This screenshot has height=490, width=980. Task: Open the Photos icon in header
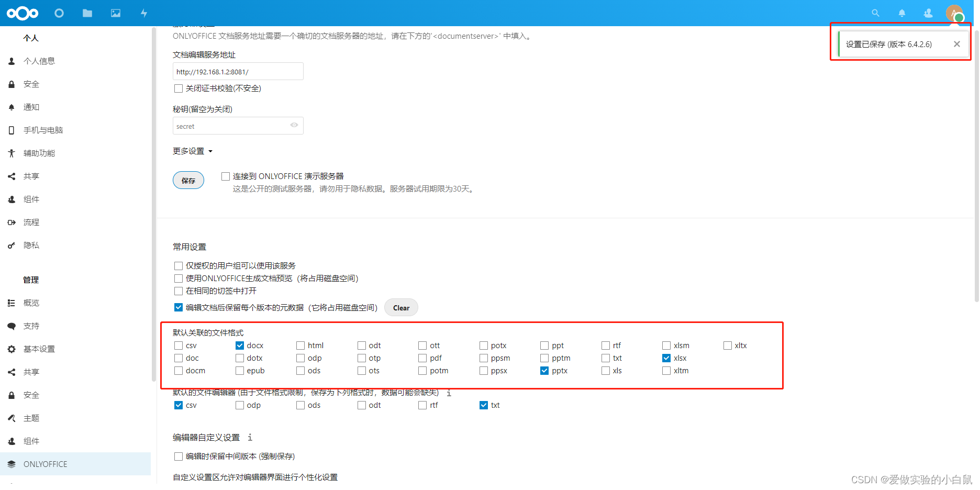point(116,13)
